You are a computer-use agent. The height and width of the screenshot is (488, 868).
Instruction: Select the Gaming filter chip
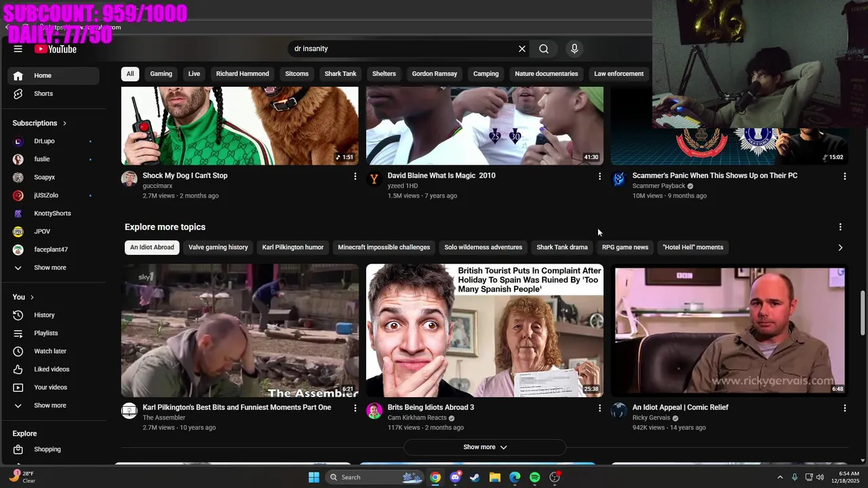coord(161,74)
